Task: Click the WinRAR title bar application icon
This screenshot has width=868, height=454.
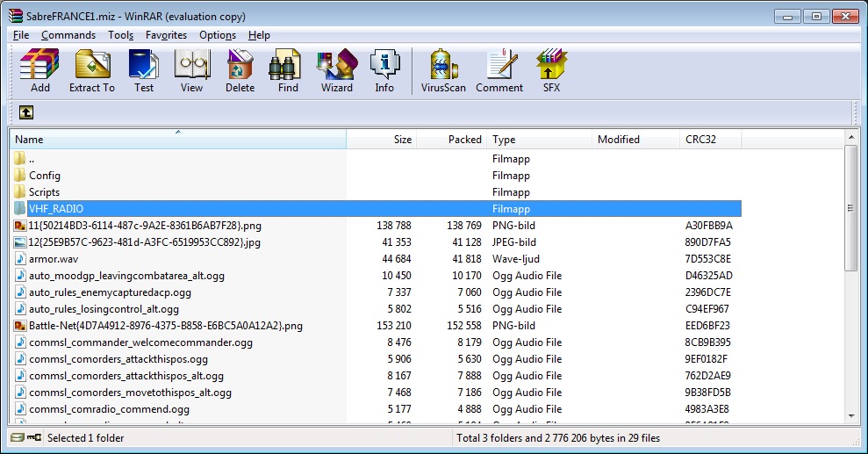Action: click(16, 16)
